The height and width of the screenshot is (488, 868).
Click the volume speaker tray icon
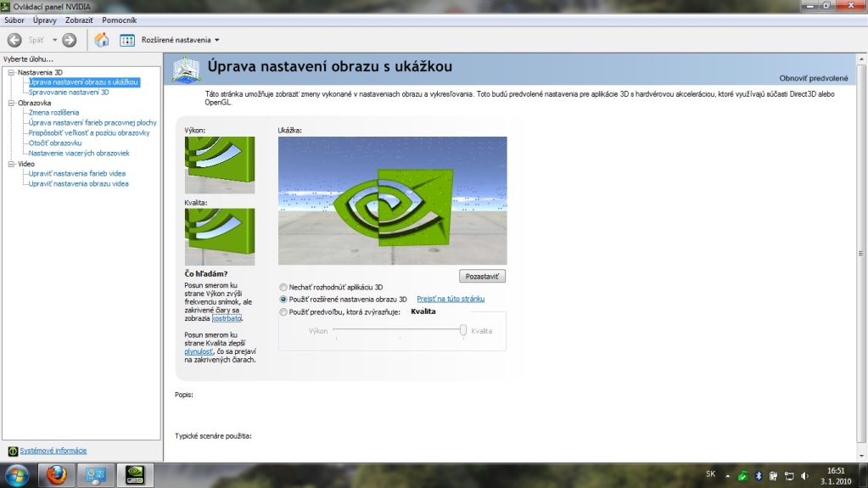[805, 476]
